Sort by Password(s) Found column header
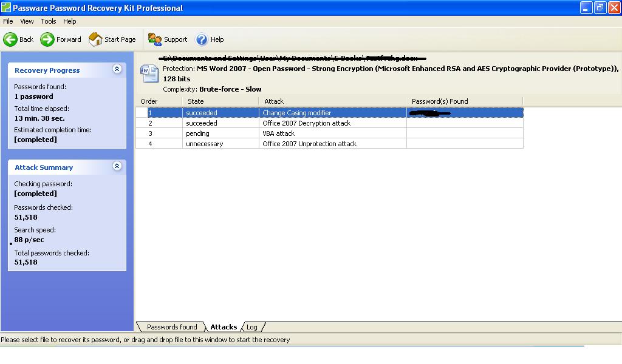 (465, 101)
